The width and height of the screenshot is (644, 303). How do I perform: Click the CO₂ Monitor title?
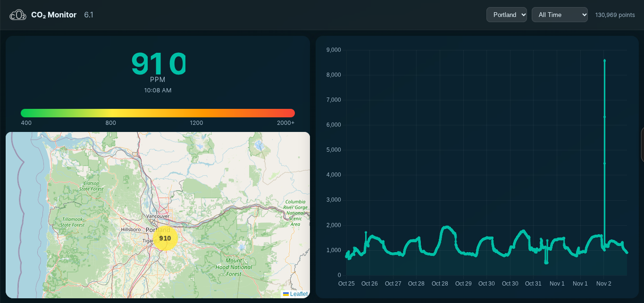point(54,15)
